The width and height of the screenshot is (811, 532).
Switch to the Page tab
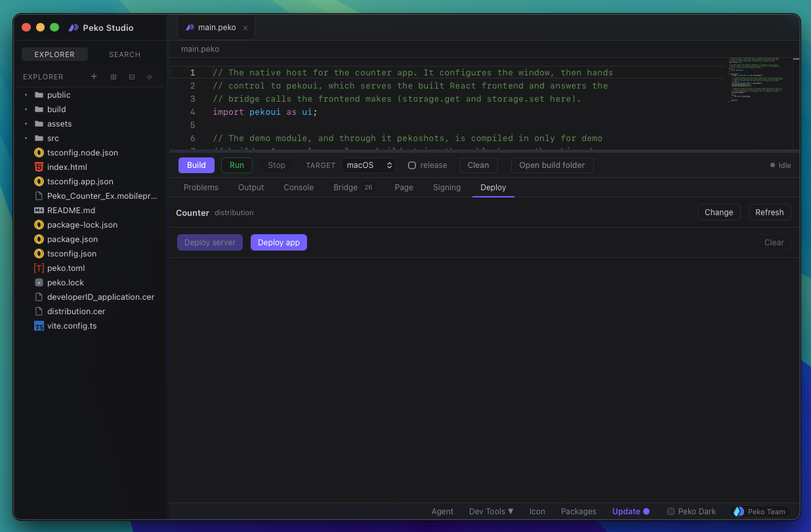click(x=404, y=188)
